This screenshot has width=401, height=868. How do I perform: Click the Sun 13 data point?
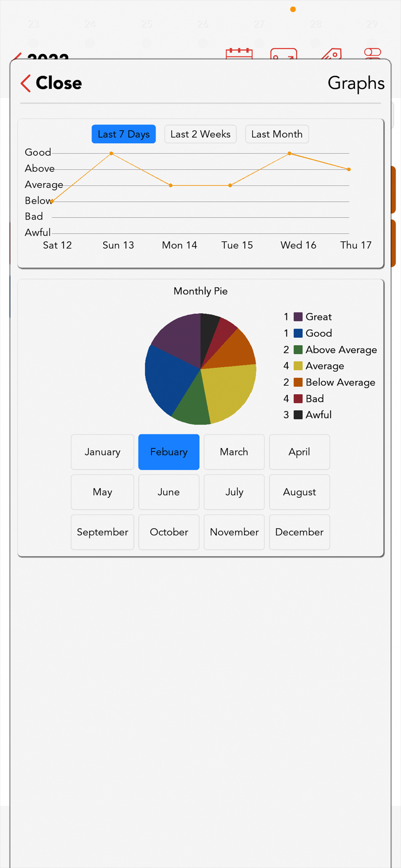pos(112,153)
